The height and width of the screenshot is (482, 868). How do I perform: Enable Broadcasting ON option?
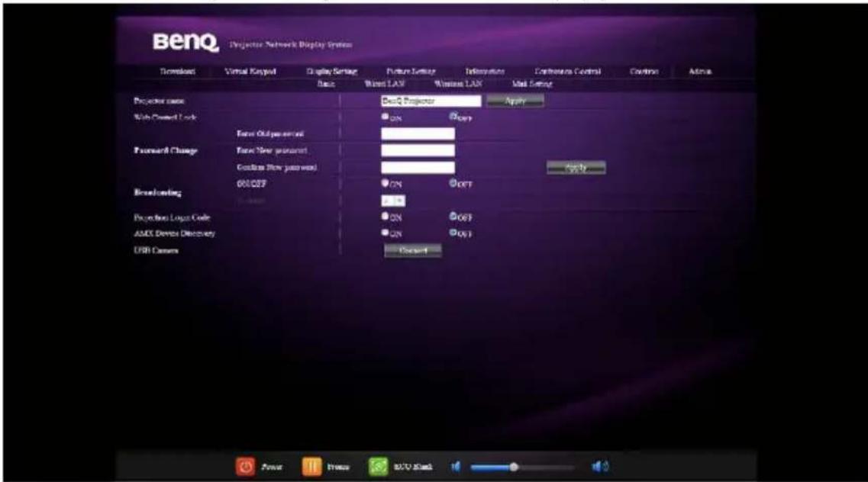point(385,182)
